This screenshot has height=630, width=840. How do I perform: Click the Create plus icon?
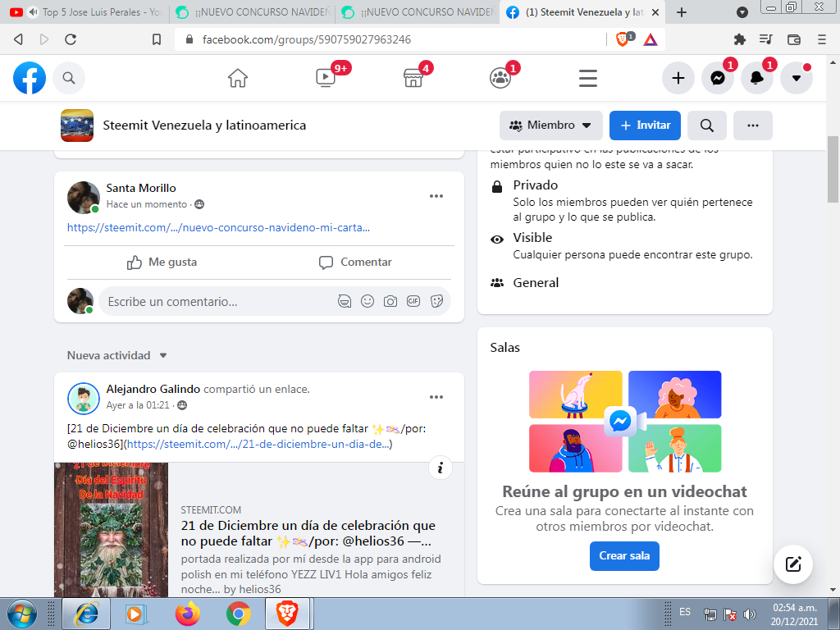[678, 78]
